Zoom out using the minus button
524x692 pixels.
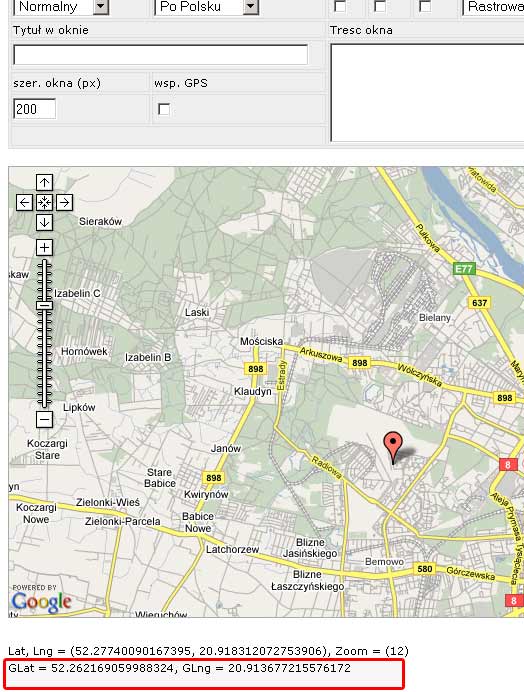point(44,419)
